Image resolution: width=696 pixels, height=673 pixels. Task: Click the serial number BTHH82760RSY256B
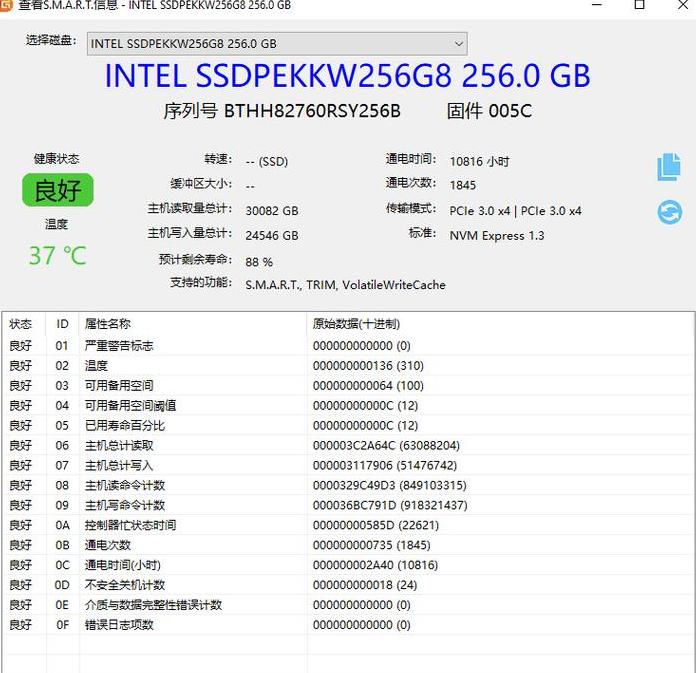[x=312, y=111]
